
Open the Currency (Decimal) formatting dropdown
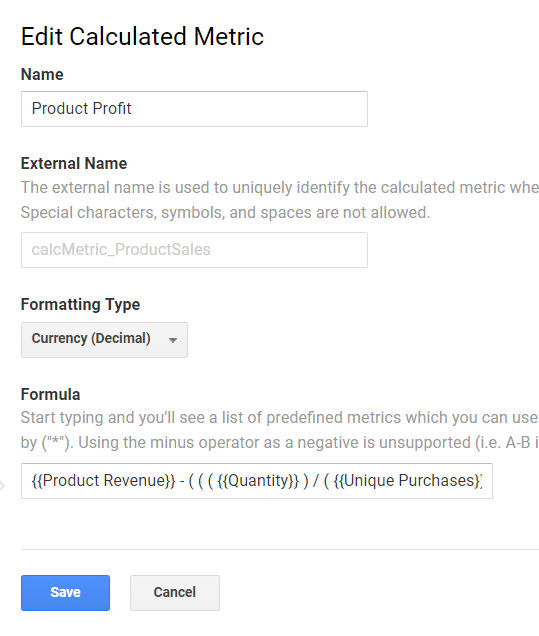104,340
